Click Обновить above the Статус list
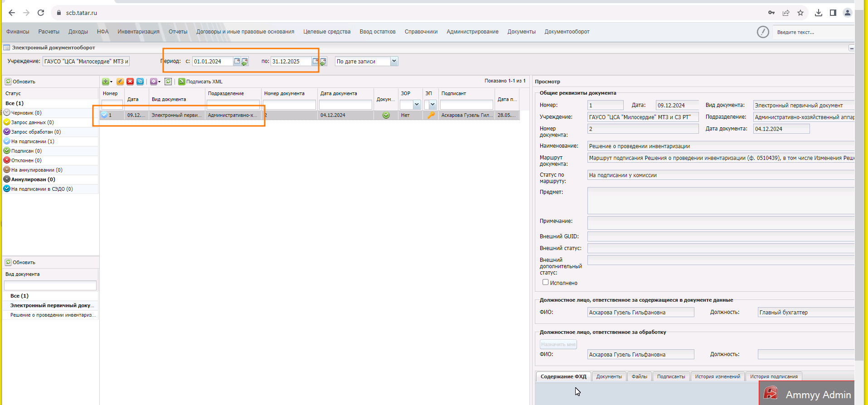The image size is (868, 405). click(20, 82)
